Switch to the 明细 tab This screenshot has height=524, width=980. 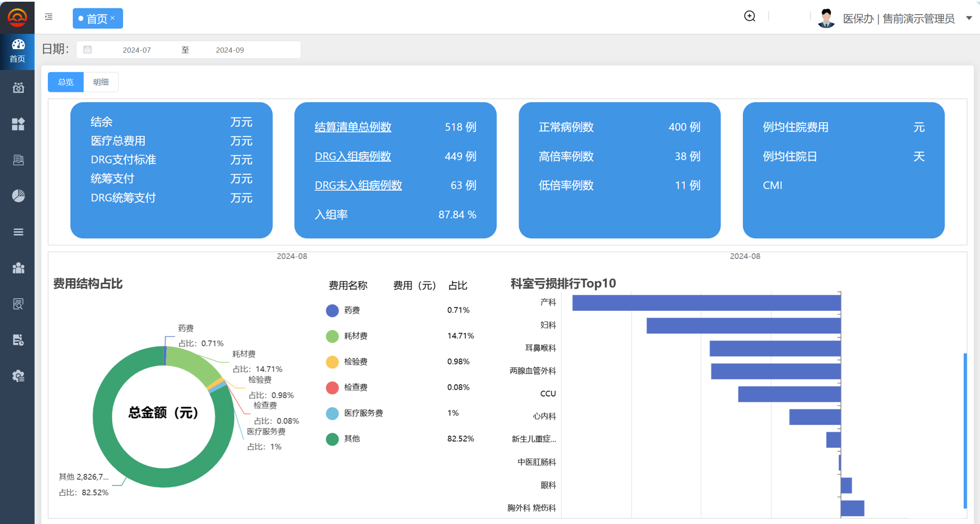coord(101,82)
